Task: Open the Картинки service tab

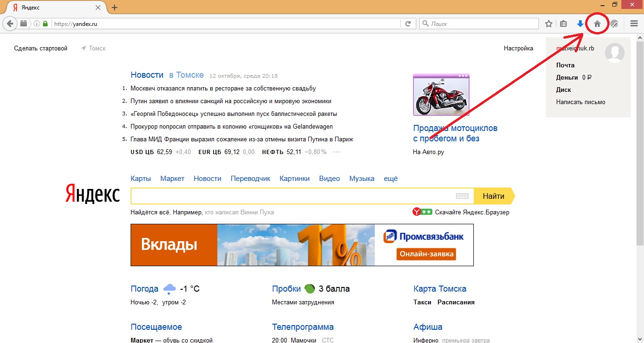Action: [295, 179]
